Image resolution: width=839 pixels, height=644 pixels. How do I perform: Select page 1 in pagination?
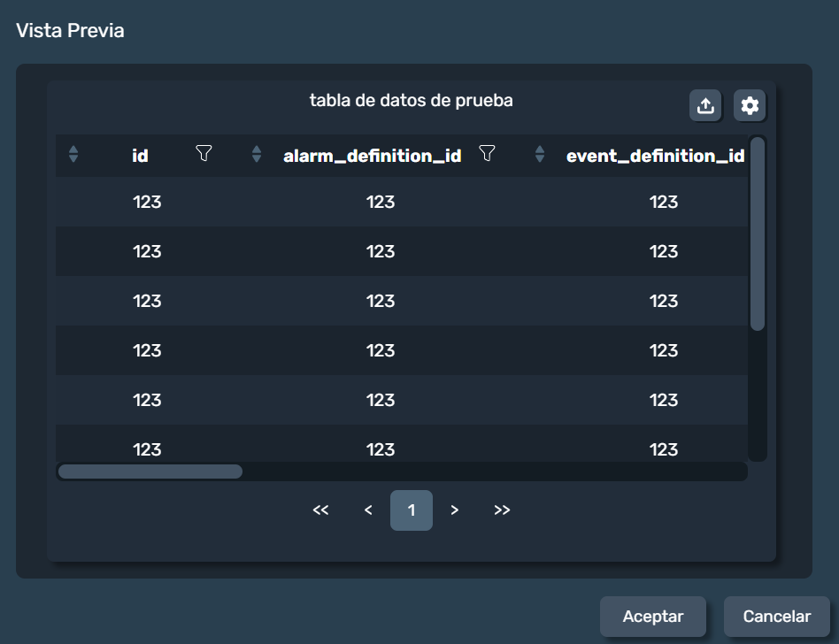pos(412,510)
